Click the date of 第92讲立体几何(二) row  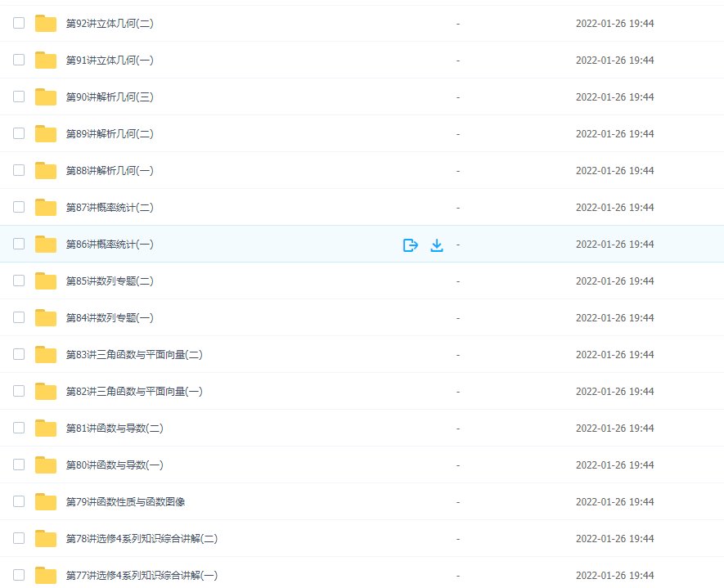point(614,24)
